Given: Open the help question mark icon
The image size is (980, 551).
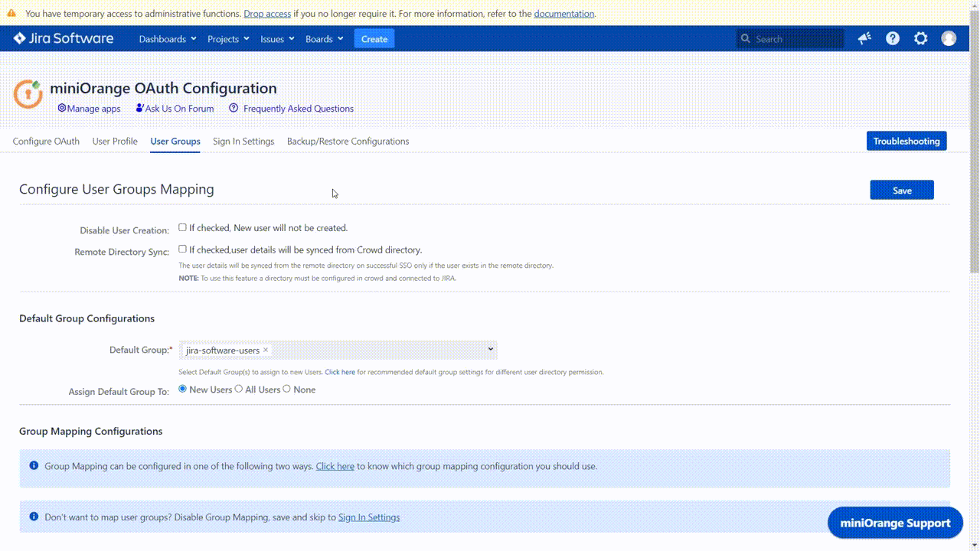Looking at the screenshot, I should coord(893,38).
